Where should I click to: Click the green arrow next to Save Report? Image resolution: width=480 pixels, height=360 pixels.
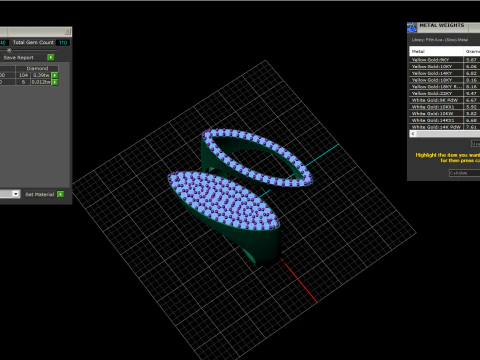tap(51, 57)
